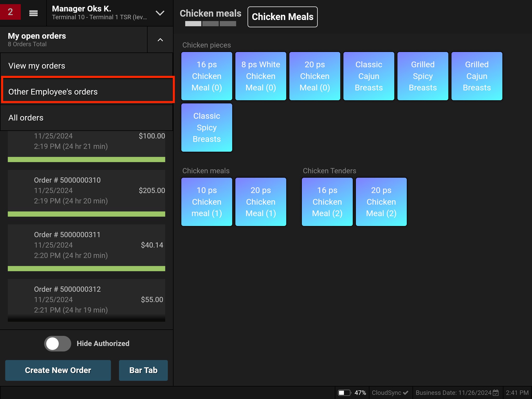Open the hamburger navigation menu
532x399 pixels.
33,13
